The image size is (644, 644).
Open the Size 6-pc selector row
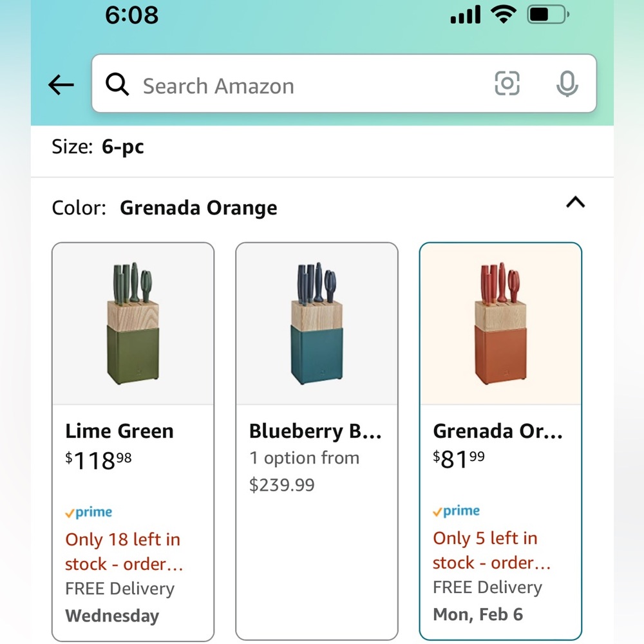[x=322, y=147]
